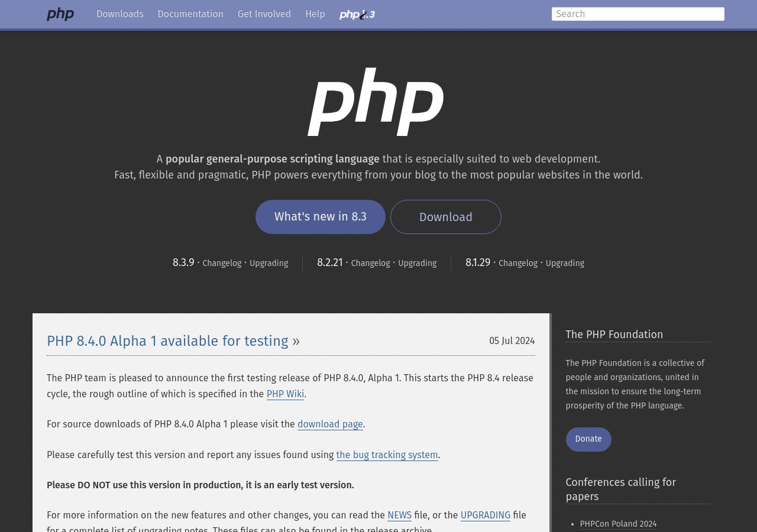
Task: Open the bug tracking system link
Action: point(387,455)
